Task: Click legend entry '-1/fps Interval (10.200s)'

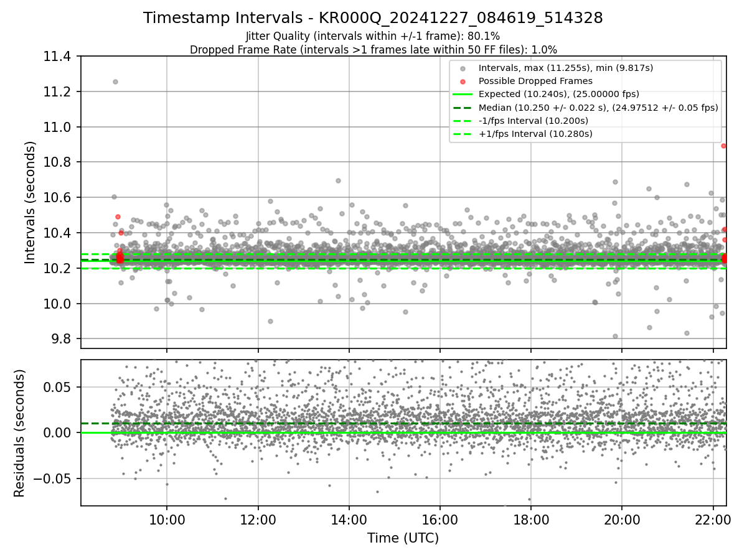Action: click(533, 121)
